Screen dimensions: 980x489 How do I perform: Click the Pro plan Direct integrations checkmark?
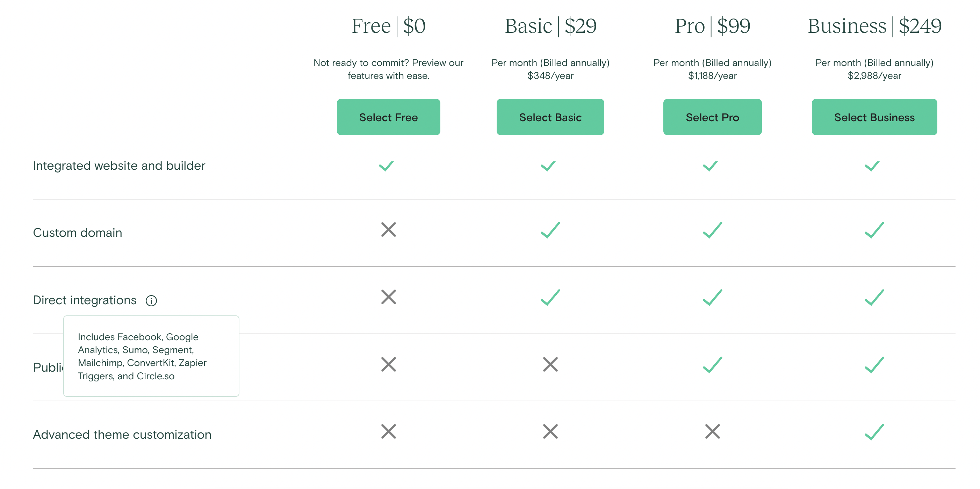[712, 297]
